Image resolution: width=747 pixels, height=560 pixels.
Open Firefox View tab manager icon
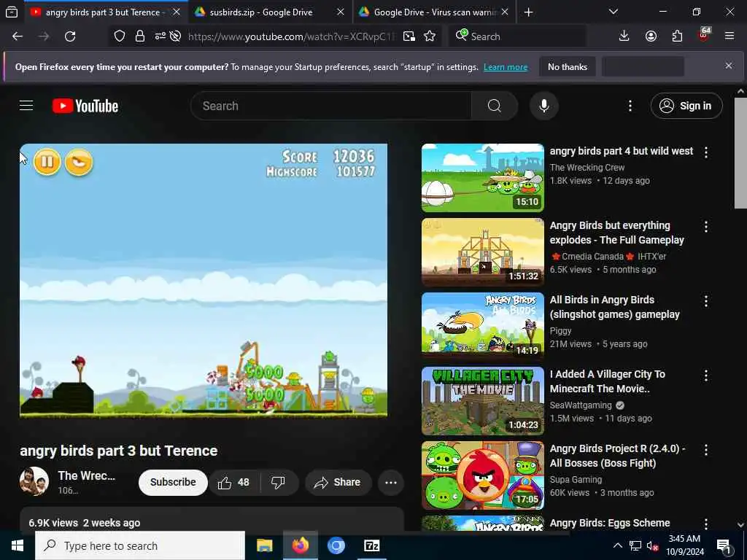[x=12, y=12]
